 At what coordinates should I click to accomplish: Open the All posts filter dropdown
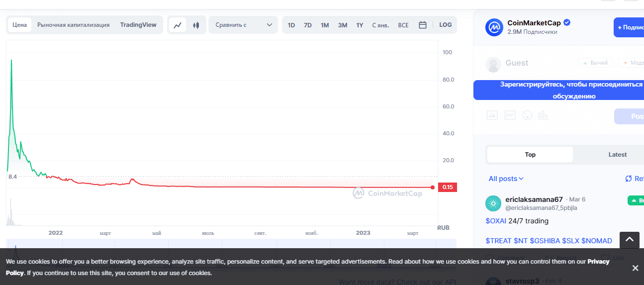coord(506,179)
